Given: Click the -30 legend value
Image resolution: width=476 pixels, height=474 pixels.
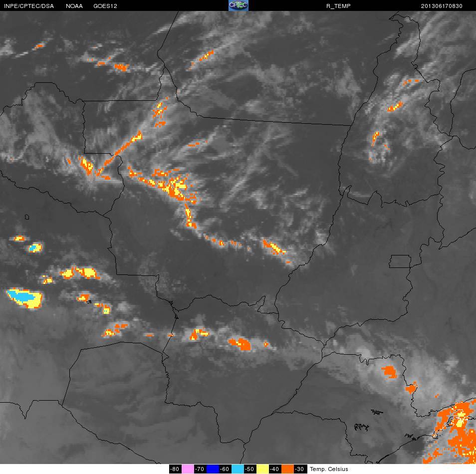Looking at the screenshot, I should point(300,469).
